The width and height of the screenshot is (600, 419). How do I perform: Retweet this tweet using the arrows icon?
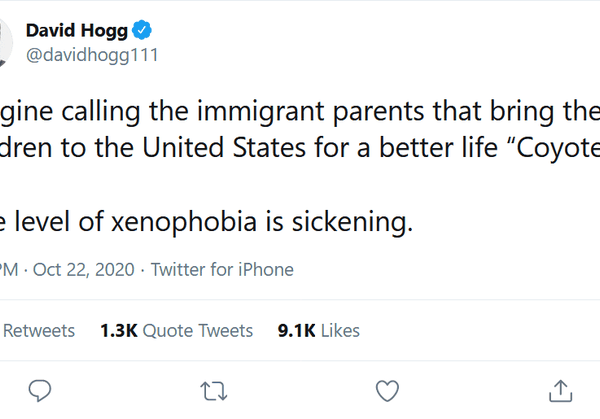coord(214,388)
